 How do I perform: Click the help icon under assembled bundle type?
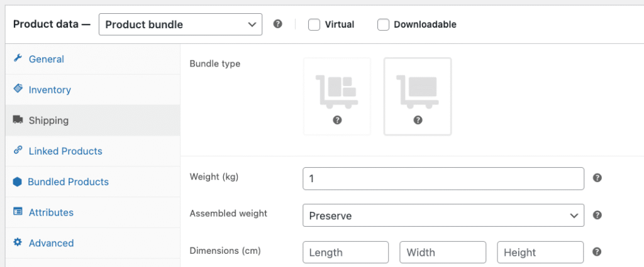[418, 120]
